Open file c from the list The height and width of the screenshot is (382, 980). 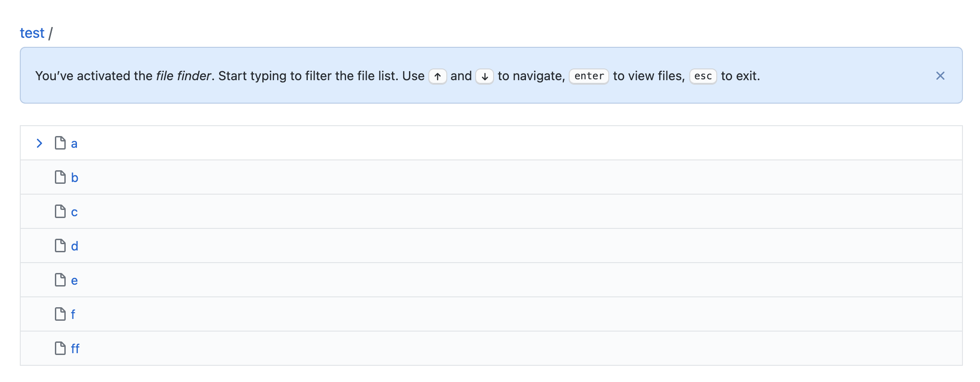tap(74, 212)
